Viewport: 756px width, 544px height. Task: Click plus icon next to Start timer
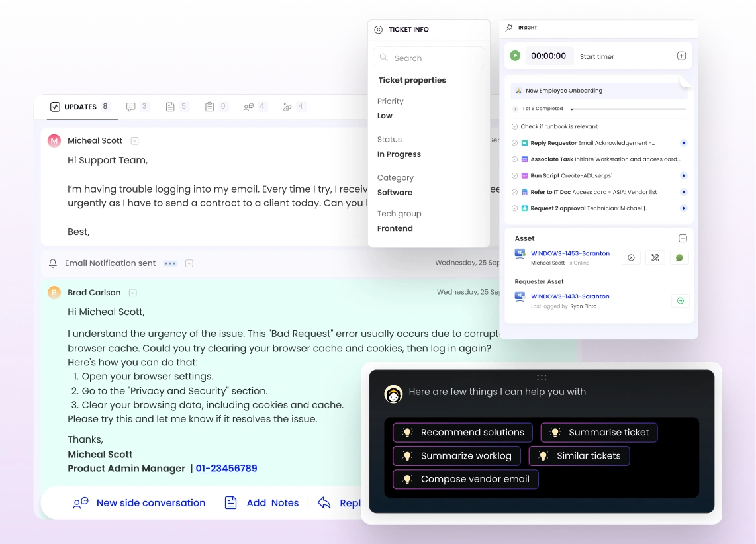[x=681, y=56]
